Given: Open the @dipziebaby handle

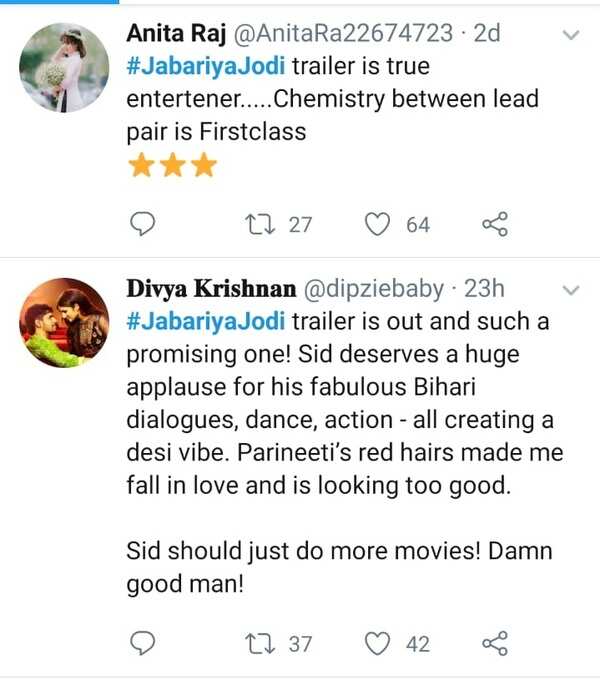Looking at the screenshot, I should click(373, 289).
